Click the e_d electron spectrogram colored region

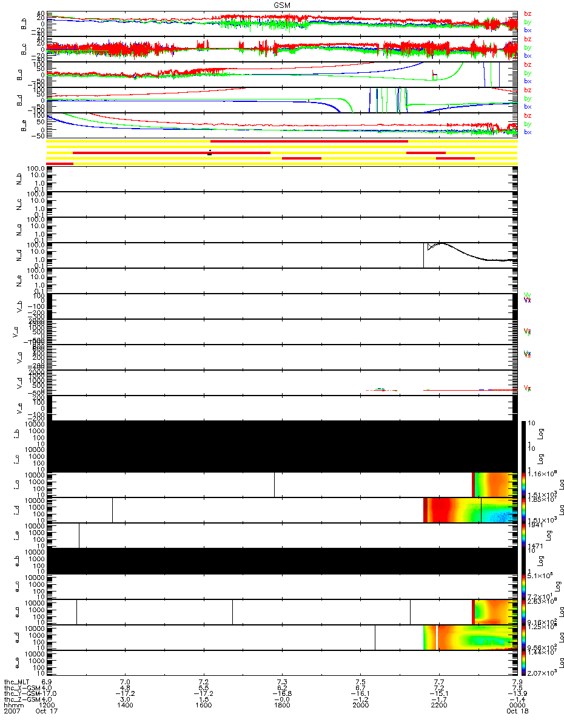[x=470, y=637]
